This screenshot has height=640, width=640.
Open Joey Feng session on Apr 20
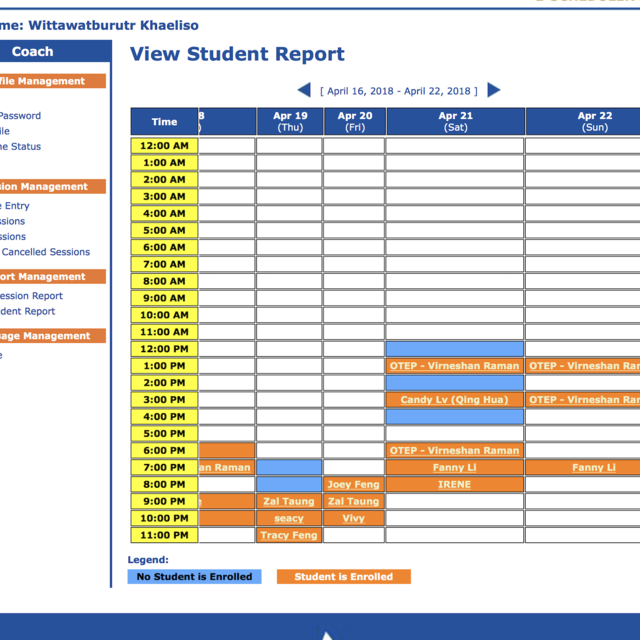tap(353, 484)
